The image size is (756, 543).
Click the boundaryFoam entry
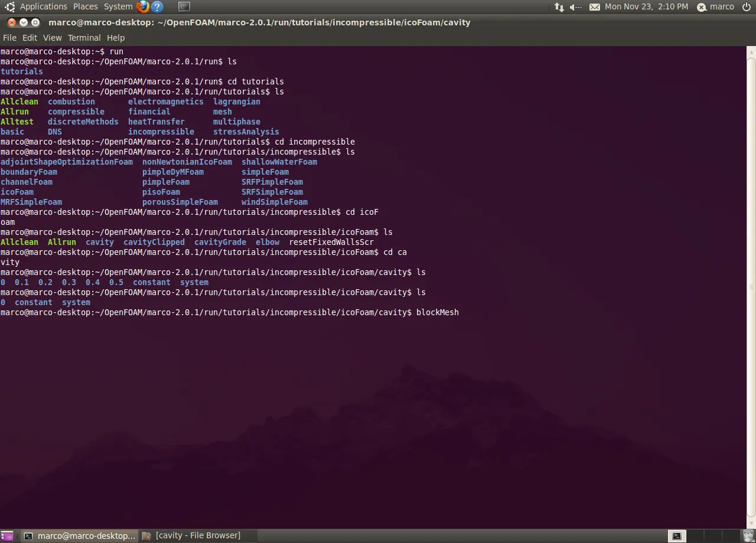point(29,172)
